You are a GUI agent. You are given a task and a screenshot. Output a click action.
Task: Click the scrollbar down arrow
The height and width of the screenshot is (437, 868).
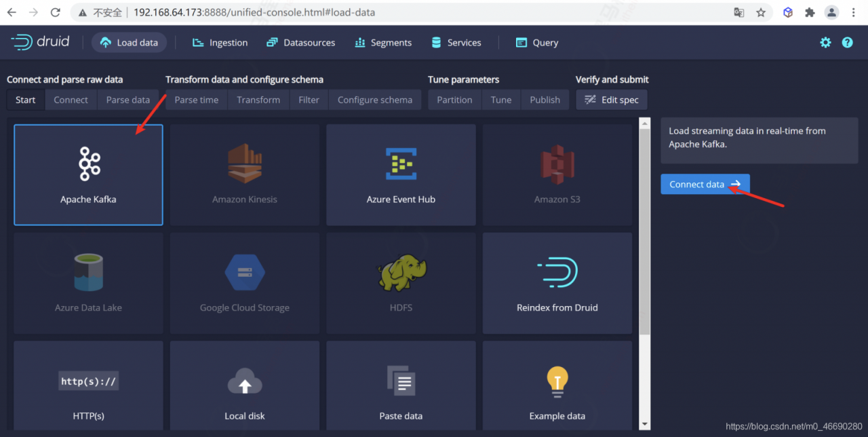pos(645,425)
